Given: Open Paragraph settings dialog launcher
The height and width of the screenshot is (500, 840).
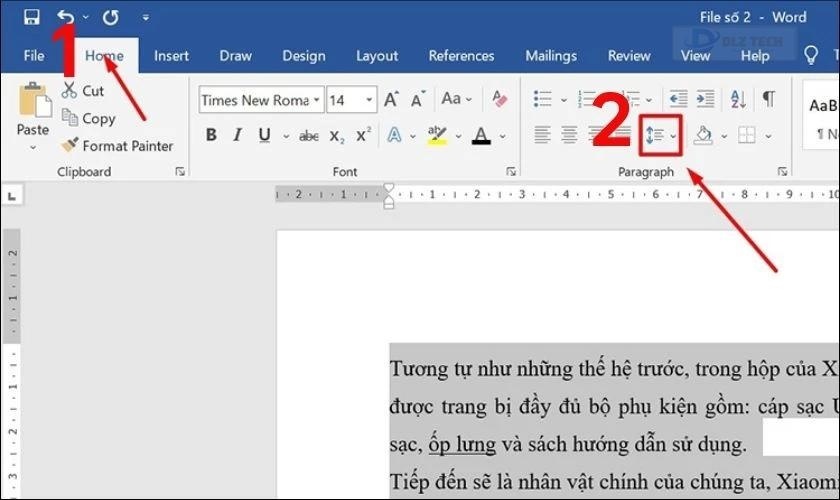Looking at the screenshot, I should (x=782, y=171).
